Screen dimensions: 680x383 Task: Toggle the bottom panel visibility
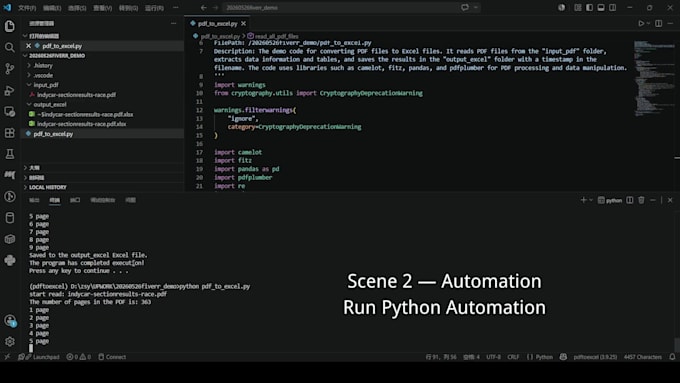pos(601,7)
